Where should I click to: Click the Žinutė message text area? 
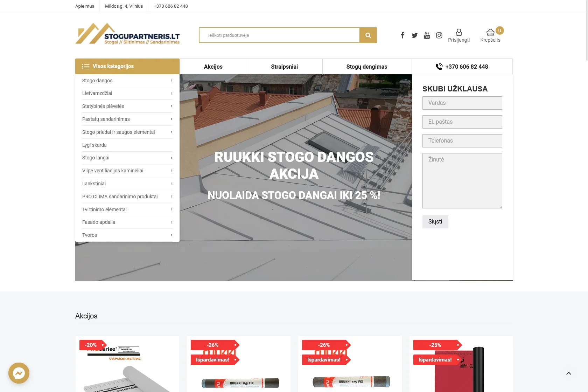[x=462, y=181]
